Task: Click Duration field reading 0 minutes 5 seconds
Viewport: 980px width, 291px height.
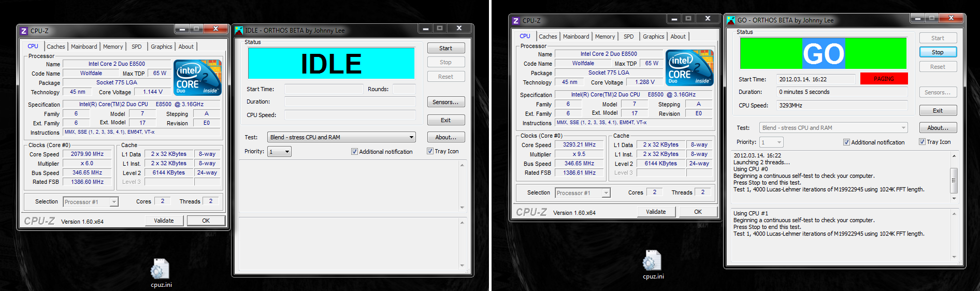Action: tap(842, 92)
